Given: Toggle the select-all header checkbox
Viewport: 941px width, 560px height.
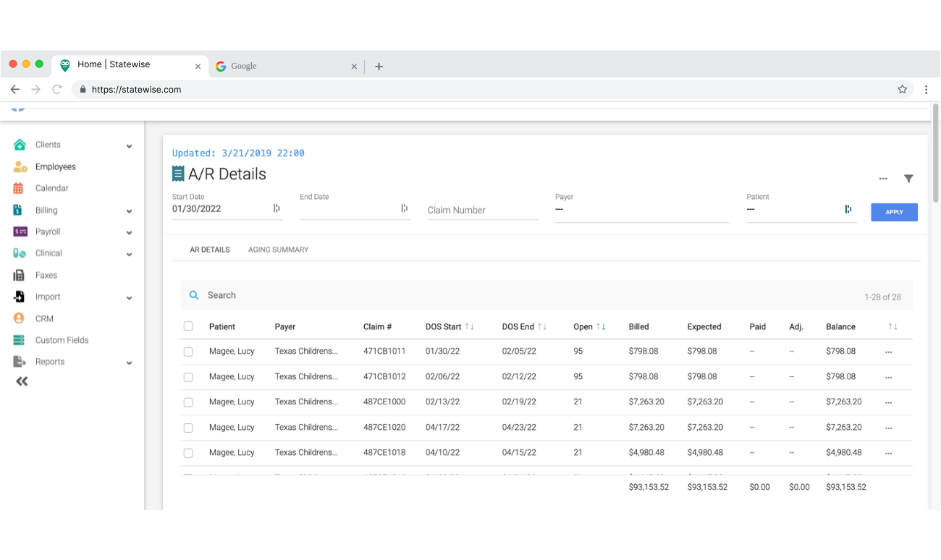Looking at the screenshot, I should tap(188, 326).
